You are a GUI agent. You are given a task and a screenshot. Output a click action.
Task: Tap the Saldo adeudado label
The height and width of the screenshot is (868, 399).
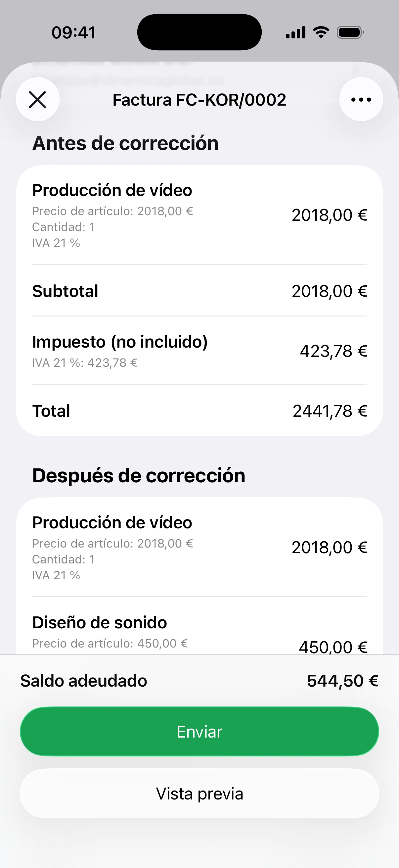click(84, 681)
